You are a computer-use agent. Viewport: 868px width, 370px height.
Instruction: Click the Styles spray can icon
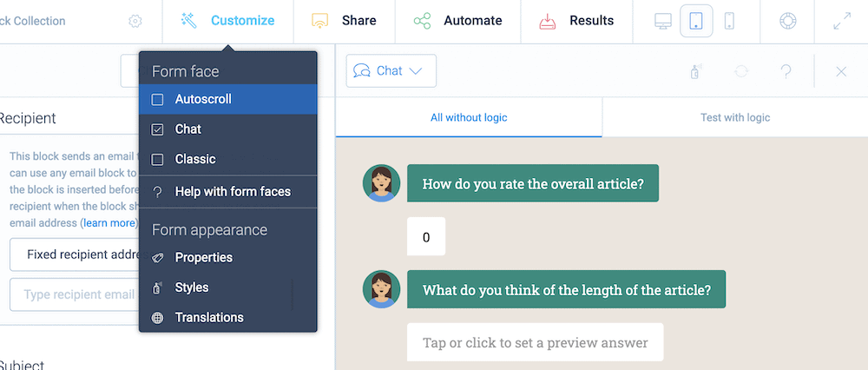click(x=157, y=287)
